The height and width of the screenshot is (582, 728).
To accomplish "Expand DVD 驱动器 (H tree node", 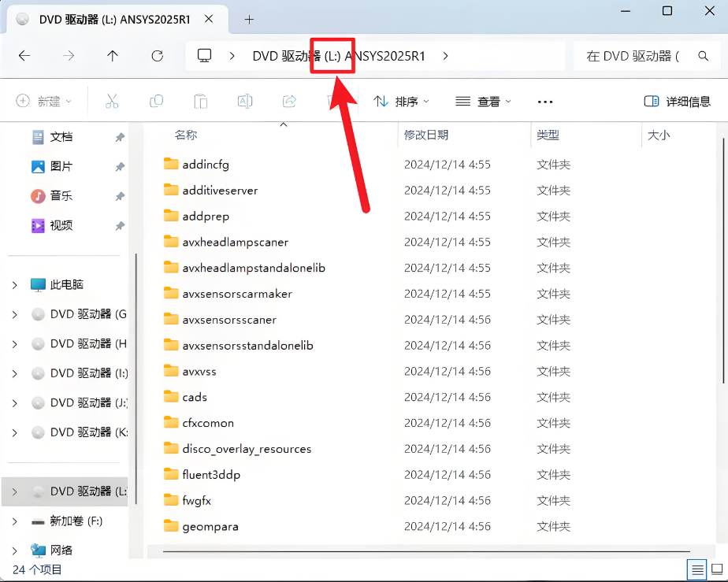I will [x=14, y=344].
